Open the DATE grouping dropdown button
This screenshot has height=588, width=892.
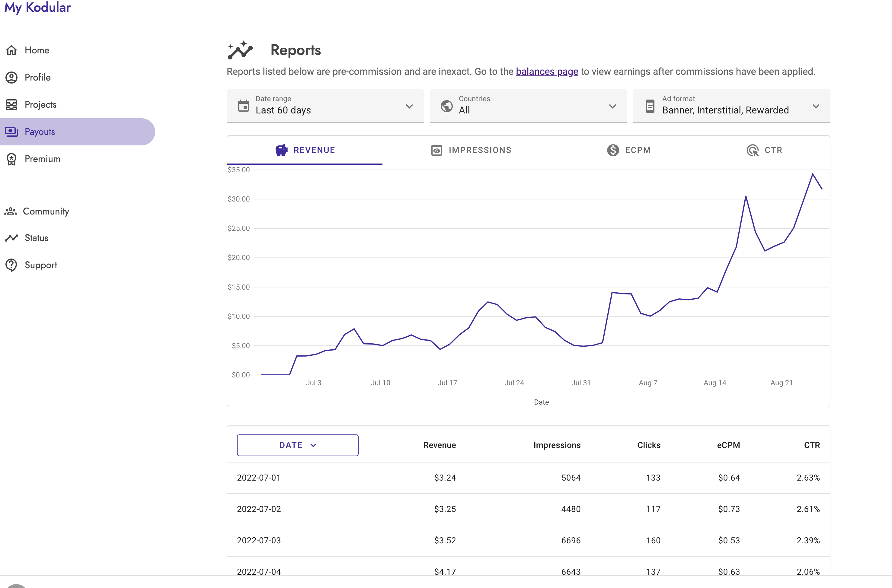pyautogui.click(x=297, y=445)
